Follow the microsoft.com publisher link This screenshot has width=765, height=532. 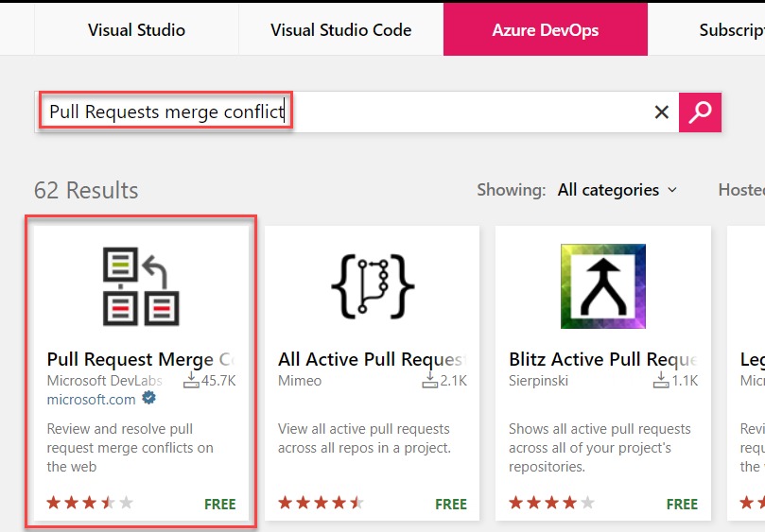pos(91,400)
